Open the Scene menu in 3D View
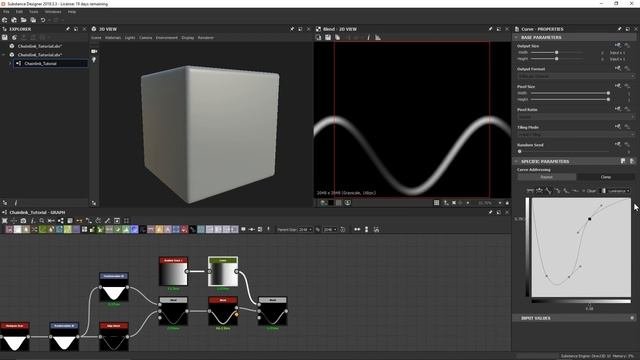This screenshot has width=640, height=360. coord(96,38)
